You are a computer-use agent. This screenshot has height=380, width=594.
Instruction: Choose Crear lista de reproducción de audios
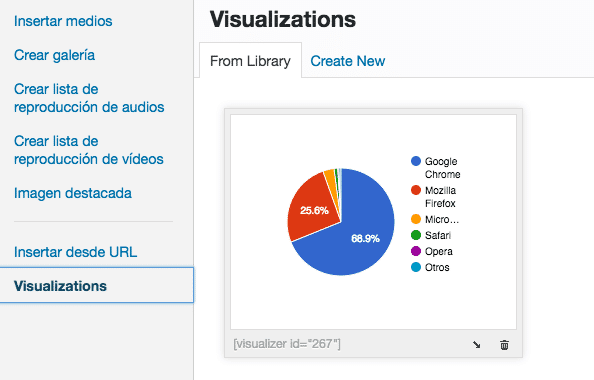[89, 98]
